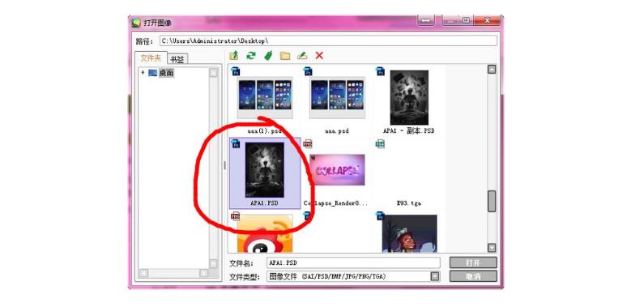This screenshot has width=644, height=307.
Task: Click the E93.tga file name
Action: pyautogui.click(x=408, y=203)
